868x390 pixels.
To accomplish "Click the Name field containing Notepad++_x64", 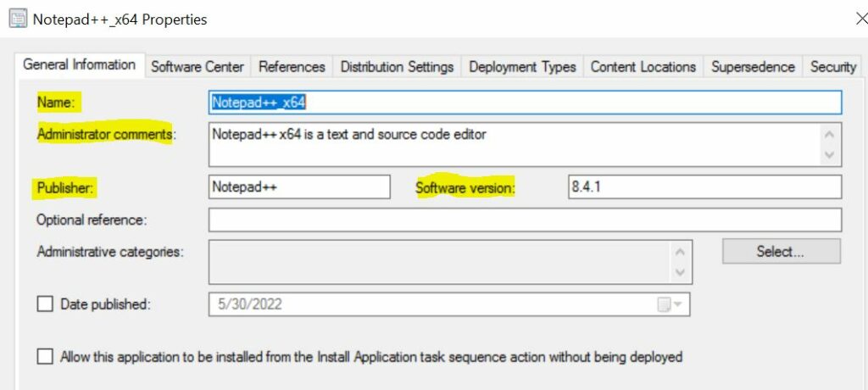I will coord(525,103).
